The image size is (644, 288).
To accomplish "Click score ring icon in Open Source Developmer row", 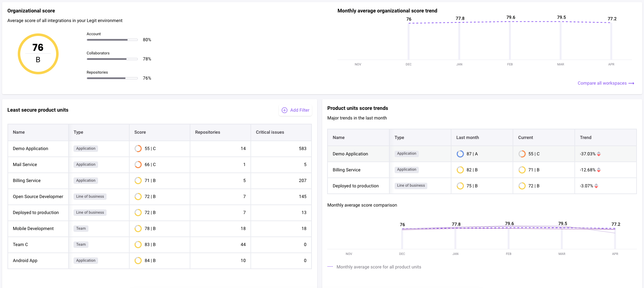I will coord(138,197).
